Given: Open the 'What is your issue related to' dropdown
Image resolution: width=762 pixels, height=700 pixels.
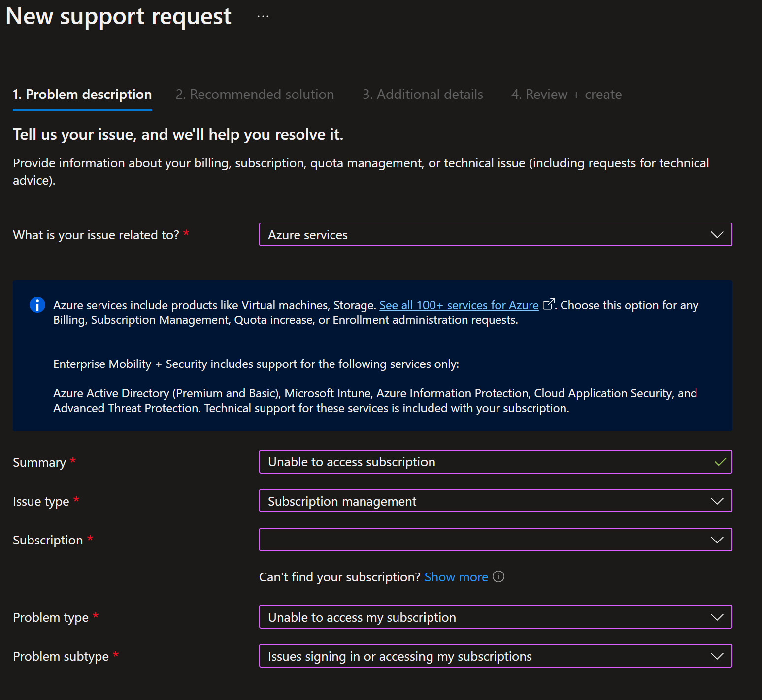Looking at the screenshot, I should [x=496, y=234].
